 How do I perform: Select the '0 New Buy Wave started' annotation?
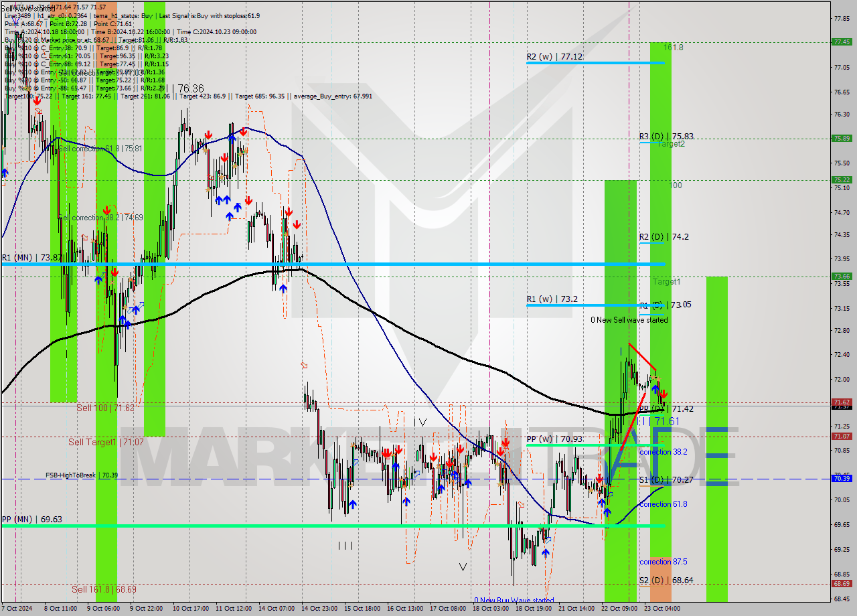[x=514, y=600]
